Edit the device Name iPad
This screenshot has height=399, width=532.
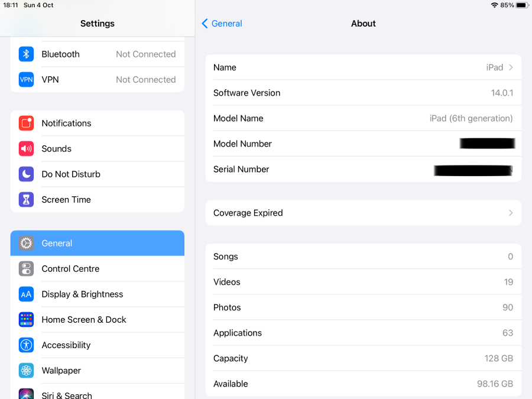pyautogui.click(x=364, y=67)
